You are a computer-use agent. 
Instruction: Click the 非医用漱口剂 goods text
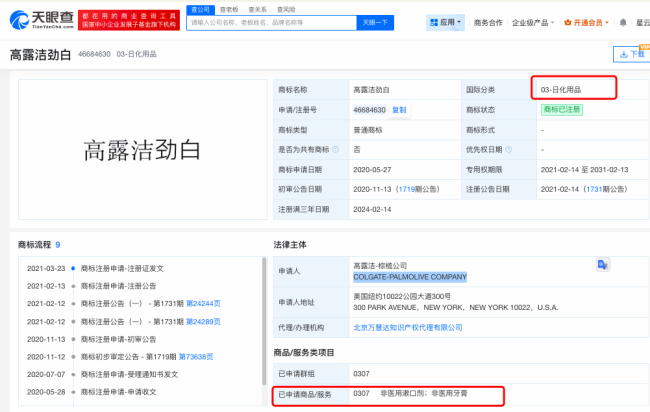point(403,393)
